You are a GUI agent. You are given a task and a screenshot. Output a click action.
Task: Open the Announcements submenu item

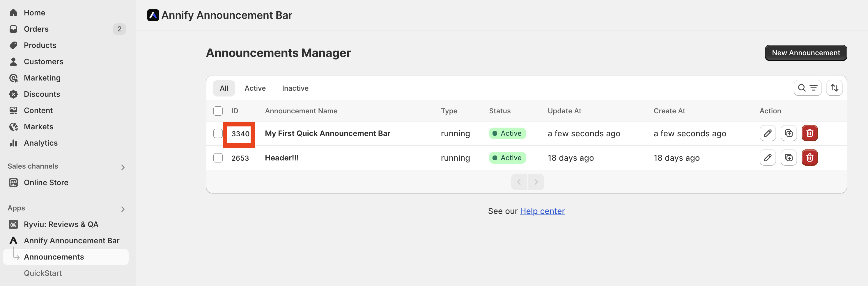(x=66, y=257)
